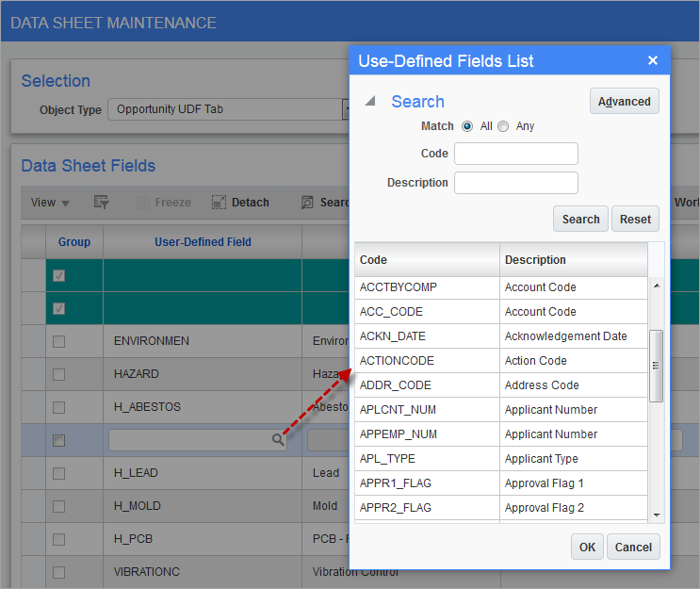Close the Use-Defined Fields List dialog

652,61
